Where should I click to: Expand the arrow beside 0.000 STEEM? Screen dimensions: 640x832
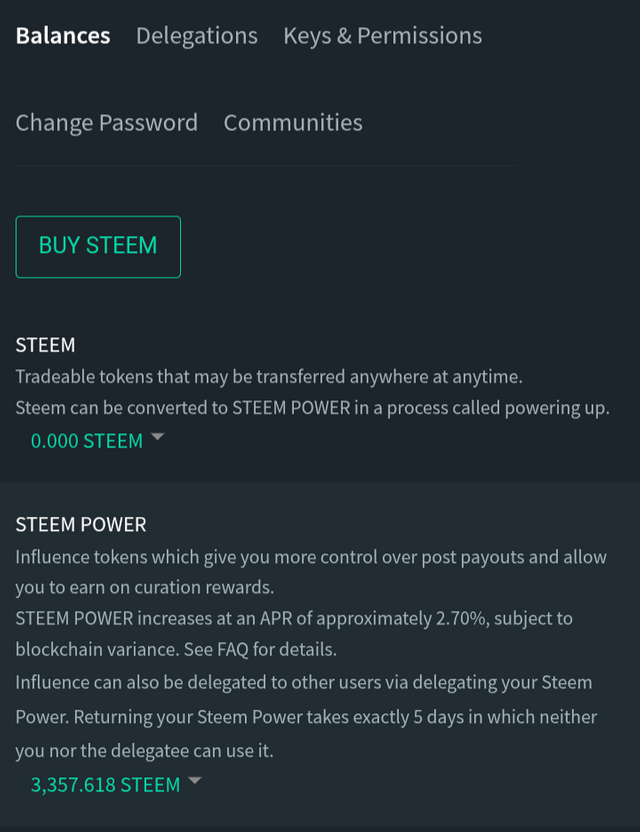click(x=158, y=437)
